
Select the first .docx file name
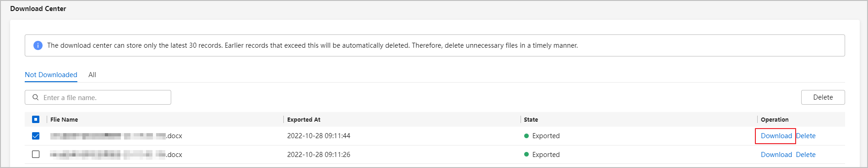point(116,136)
